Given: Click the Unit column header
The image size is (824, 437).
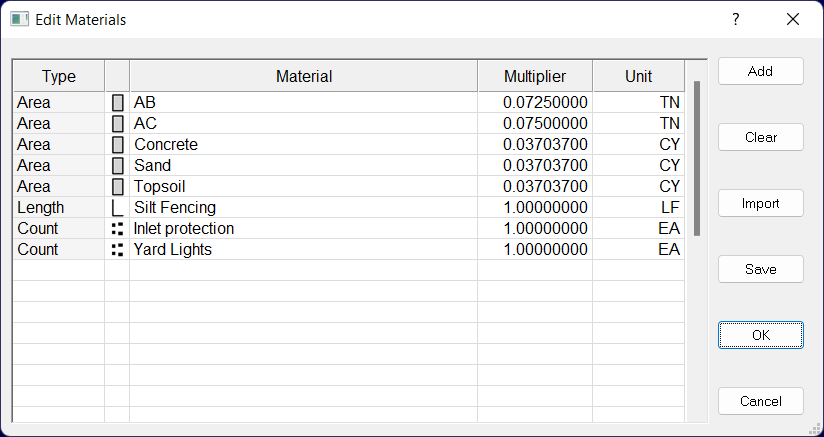Looking at the screenshot, I should (x=638, y=76).
